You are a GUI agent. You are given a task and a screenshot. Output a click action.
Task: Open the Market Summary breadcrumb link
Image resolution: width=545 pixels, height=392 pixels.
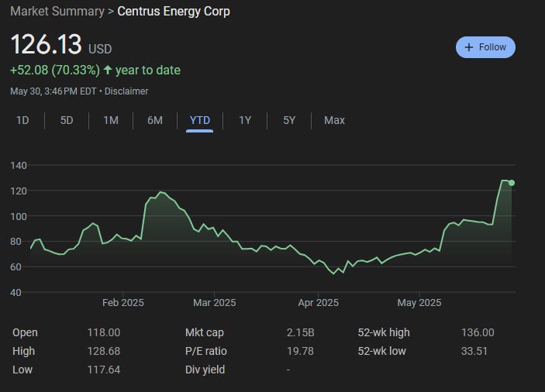coord(57,11)
